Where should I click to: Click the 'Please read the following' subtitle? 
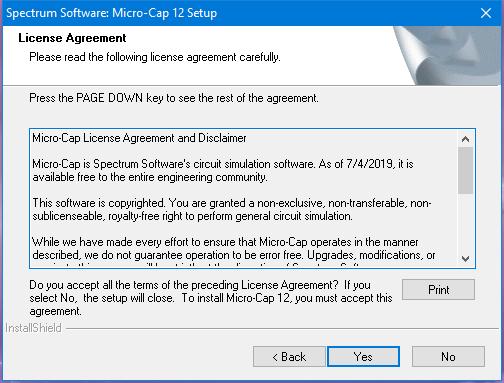coord(155,57)
